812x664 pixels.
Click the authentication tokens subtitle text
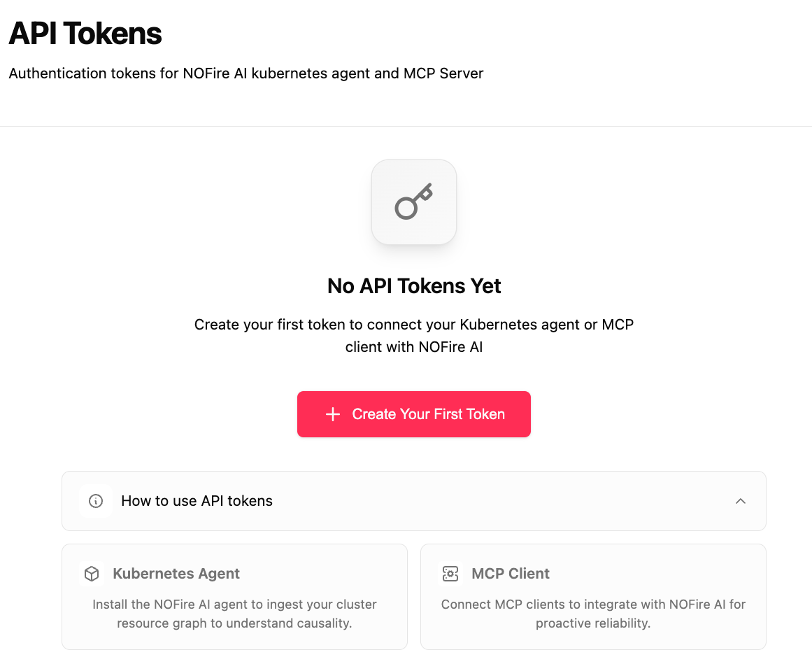(245, 73)
